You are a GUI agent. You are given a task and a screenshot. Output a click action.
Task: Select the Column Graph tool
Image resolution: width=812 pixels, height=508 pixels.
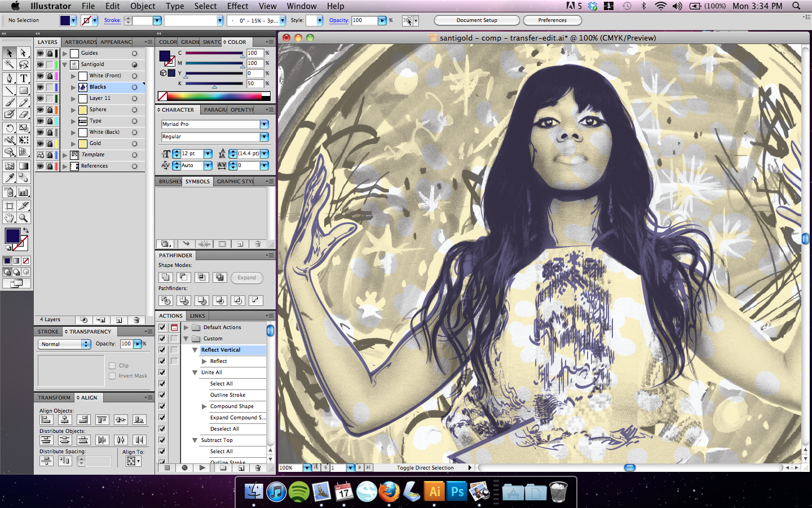24,192
